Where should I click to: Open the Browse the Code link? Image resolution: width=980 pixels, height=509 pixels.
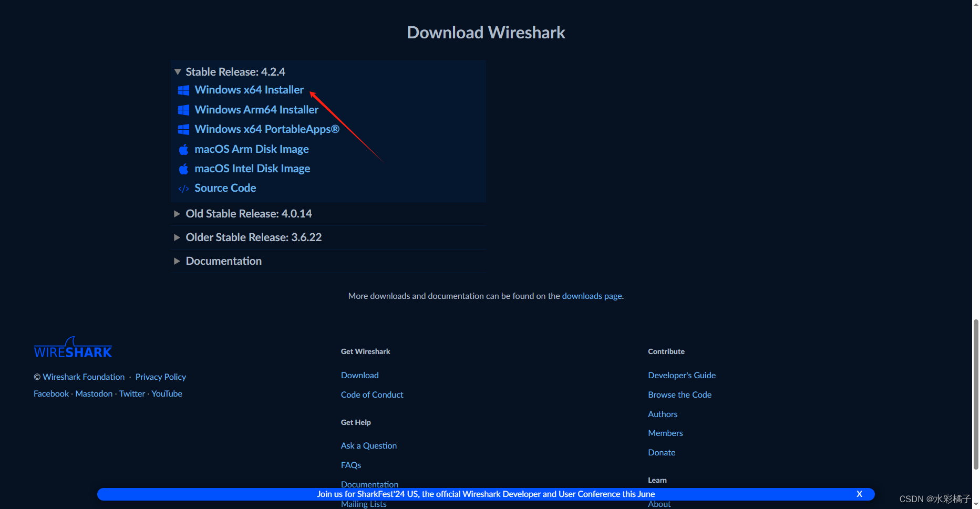coord(680,395)
